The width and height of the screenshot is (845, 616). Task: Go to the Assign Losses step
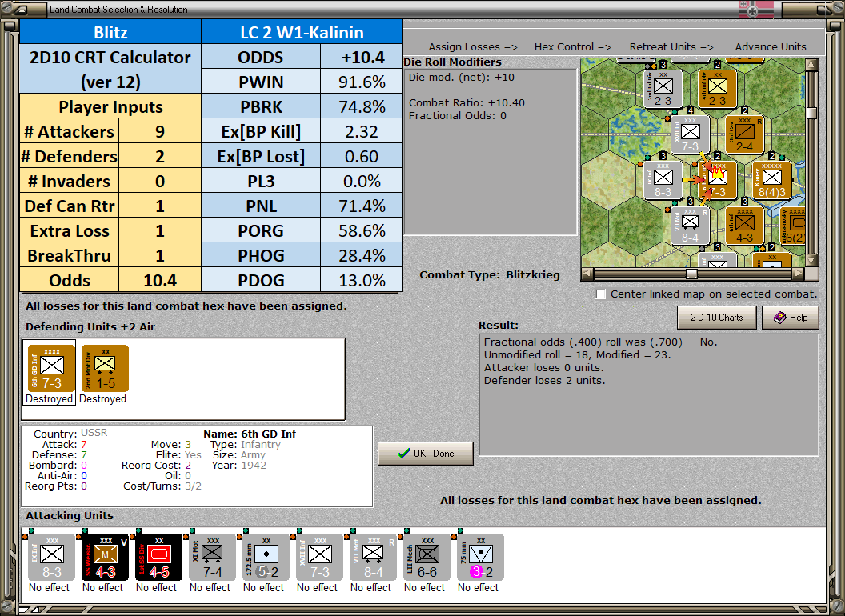[473, 47]
